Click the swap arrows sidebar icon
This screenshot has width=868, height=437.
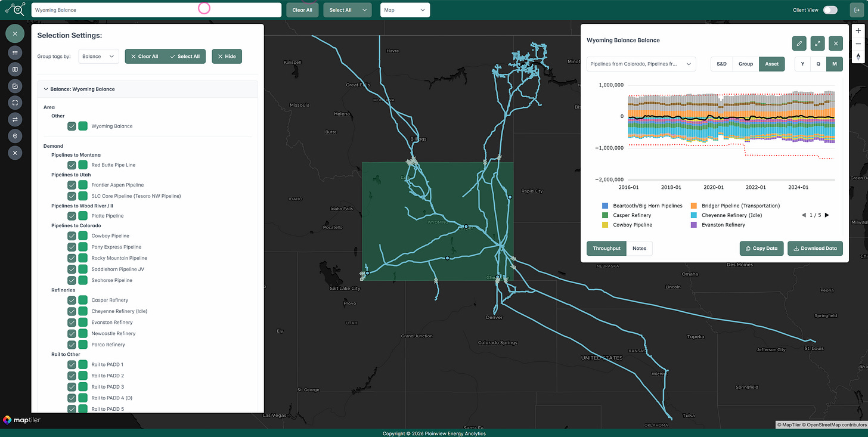tap(15, 119)
